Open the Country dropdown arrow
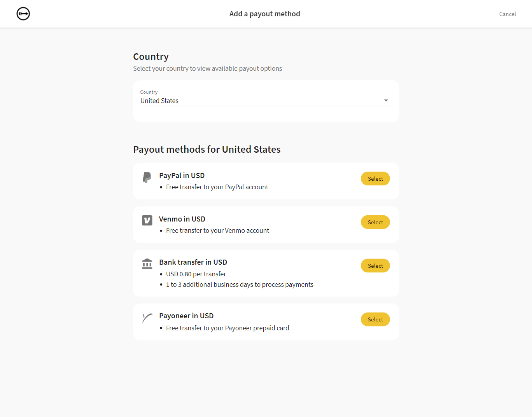This screenshot has width=532, height=417. [x=386, y=101]
